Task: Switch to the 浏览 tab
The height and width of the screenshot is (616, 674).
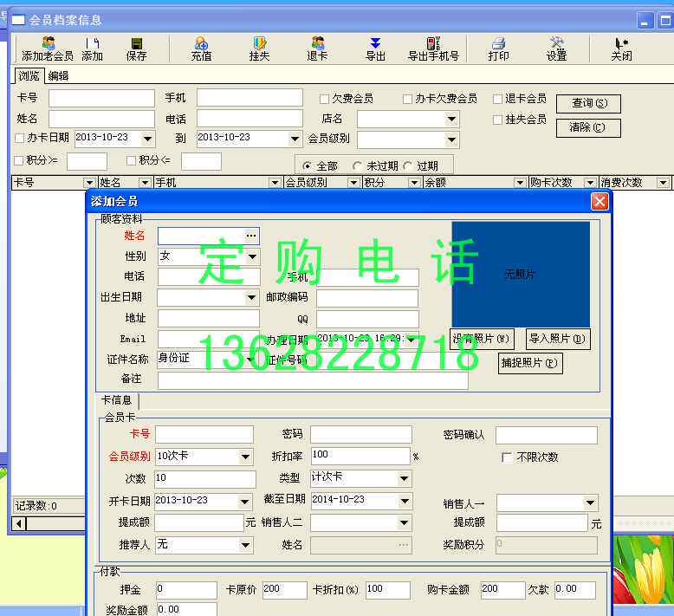Action: pos(29,75)
